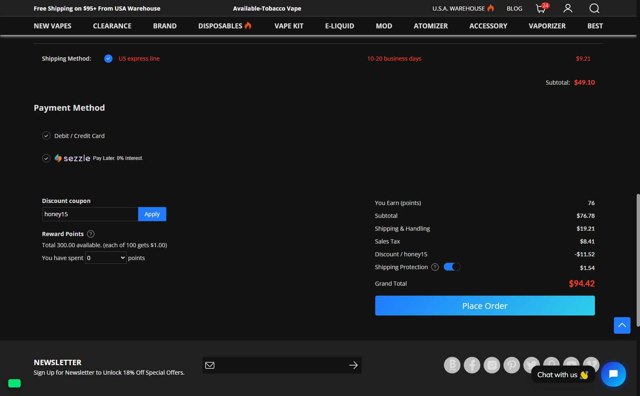Select Sezzle pay later option

pyautogui.click(x=46, y=158)
